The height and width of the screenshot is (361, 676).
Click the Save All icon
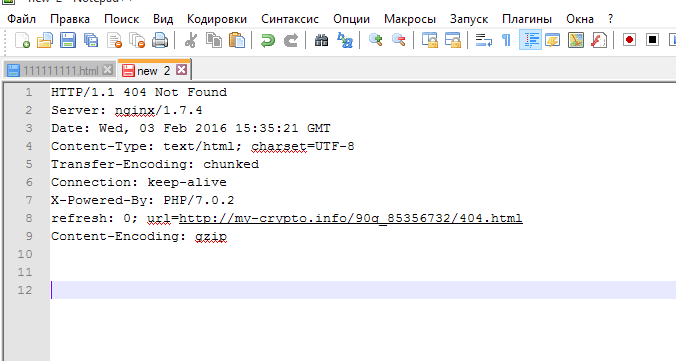coord(91,40)
